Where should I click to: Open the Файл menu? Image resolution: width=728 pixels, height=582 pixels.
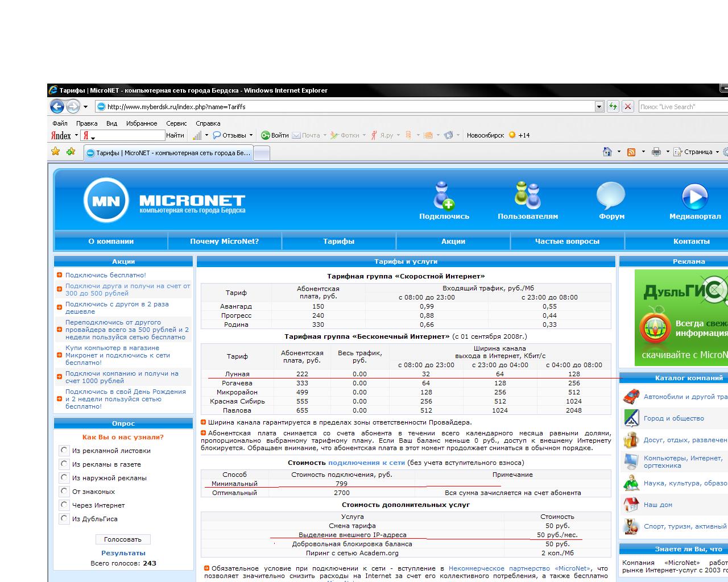pyautogui.click(x=60, y=123)
